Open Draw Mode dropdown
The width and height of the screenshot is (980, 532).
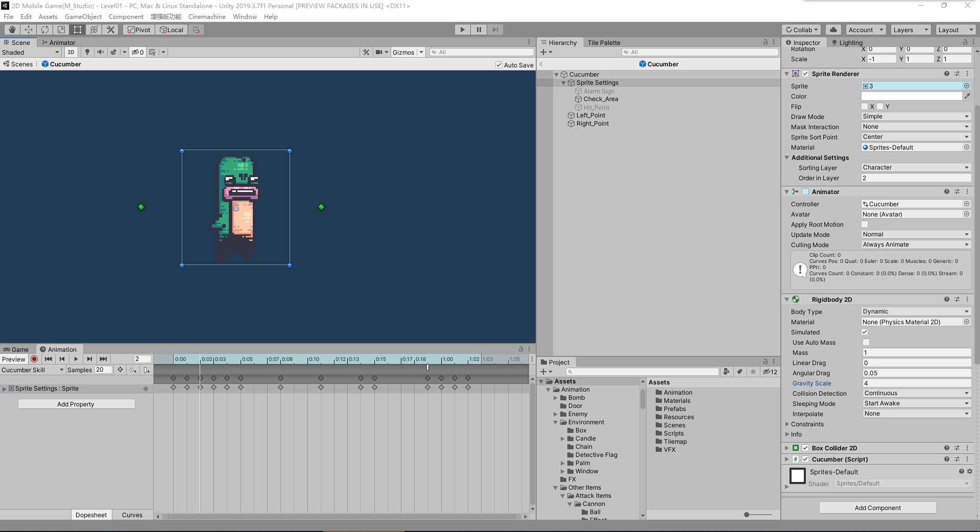pos(916,116)
